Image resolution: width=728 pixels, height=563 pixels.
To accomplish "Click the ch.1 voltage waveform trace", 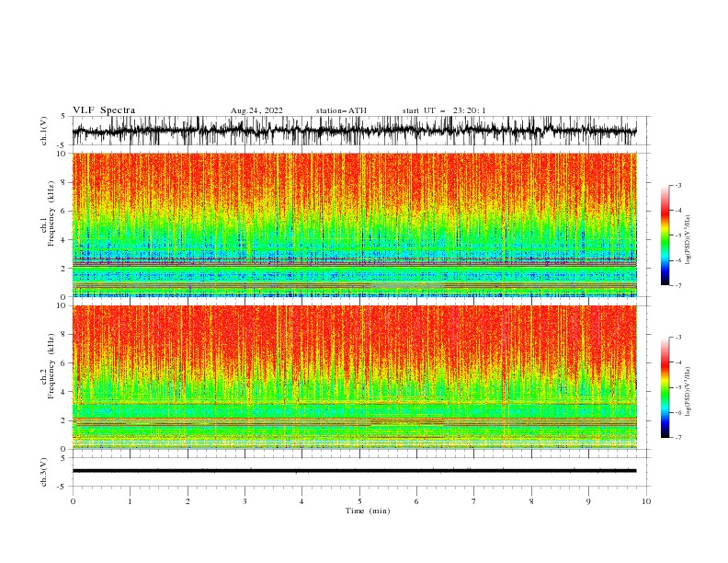I will click(354, 131).
